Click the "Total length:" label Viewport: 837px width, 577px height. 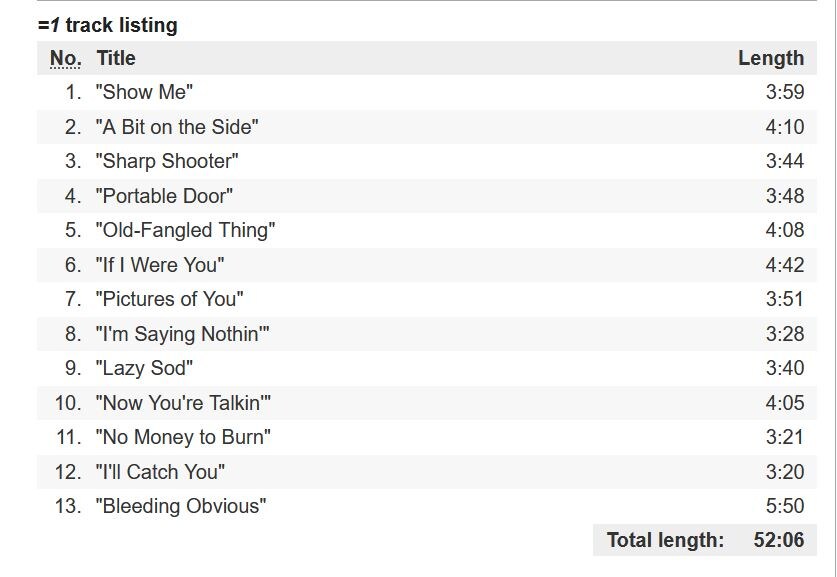pos(665,541)
